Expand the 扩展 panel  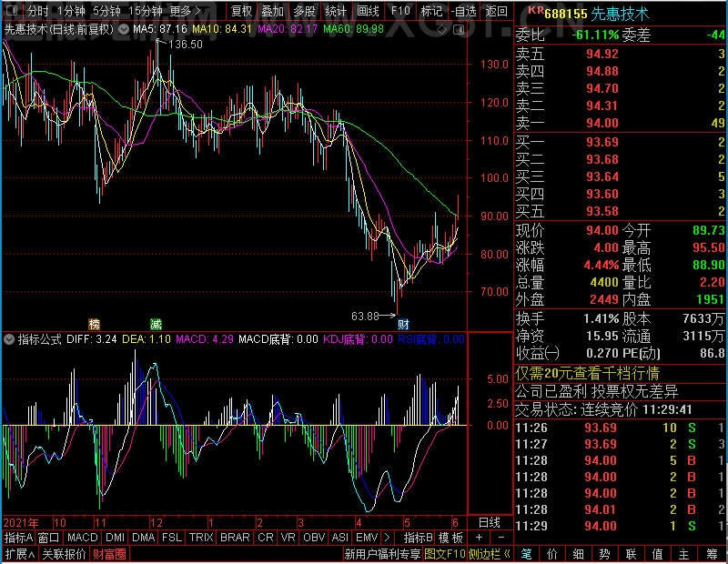tap(20, 554)
